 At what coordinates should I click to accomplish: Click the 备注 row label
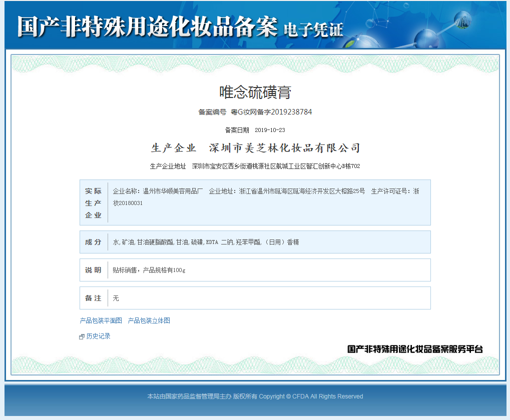point(94,298)
